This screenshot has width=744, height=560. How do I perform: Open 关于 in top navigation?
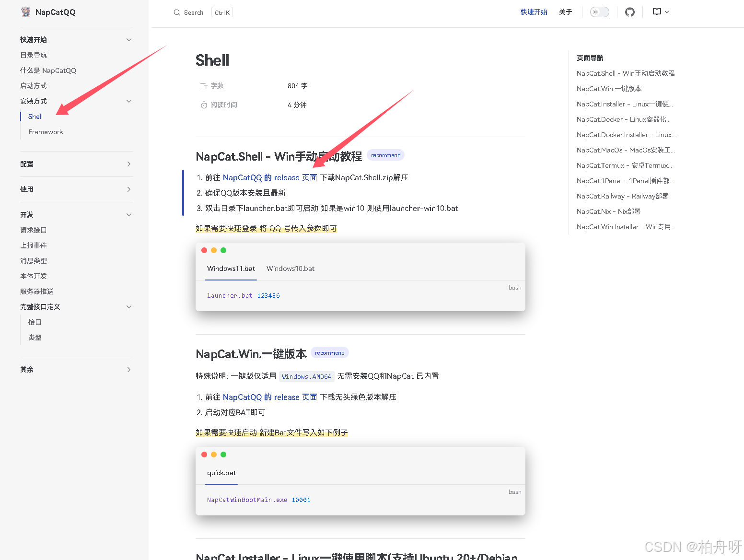click(566, 12)
